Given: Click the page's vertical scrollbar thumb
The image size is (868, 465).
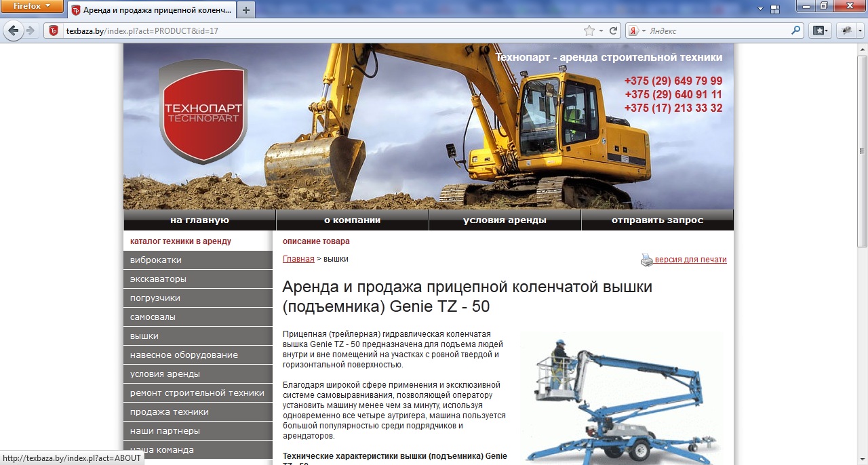Looking at the screenshot, I should pyautogui.click(x=863, y=150).
